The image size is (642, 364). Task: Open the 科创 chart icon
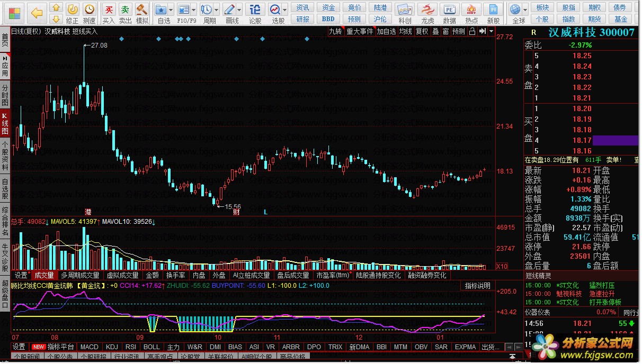405,9
